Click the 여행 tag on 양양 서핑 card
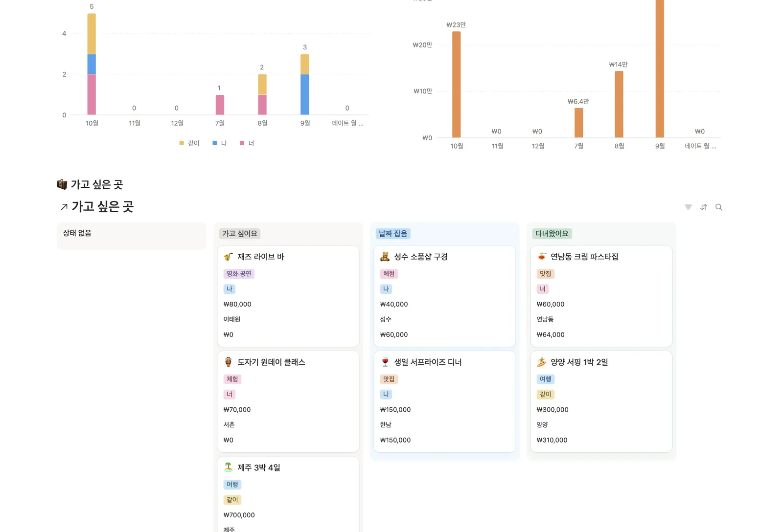 point(546,379)
